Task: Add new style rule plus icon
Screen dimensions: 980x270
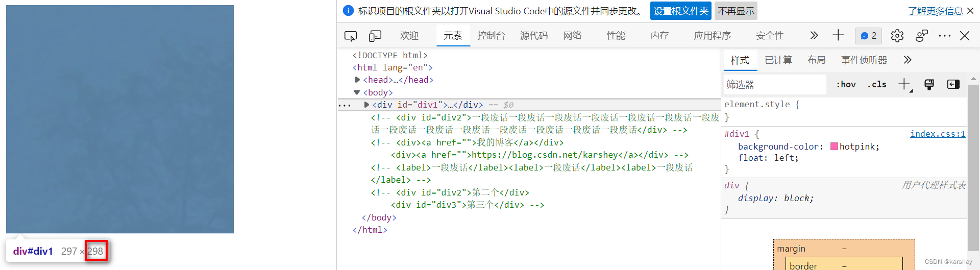Action: pyautogui.click(x=904, y=84)
